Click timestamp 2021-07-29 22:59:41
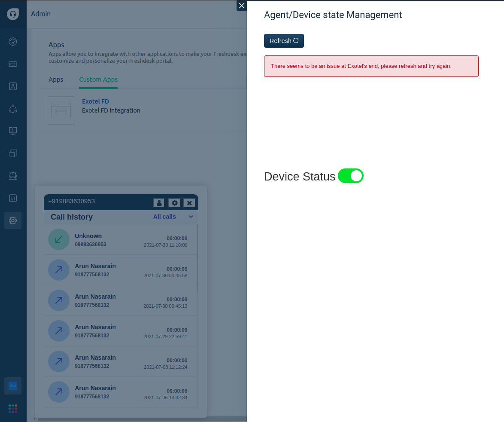The height and width of the screenshot is (422, 504). click(166, 337)
